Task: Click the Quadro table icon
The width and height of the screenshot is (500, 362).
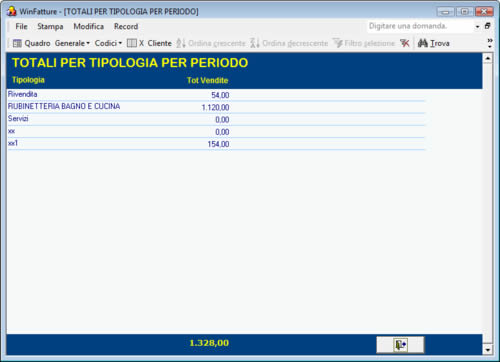Action: coord(17,43)
